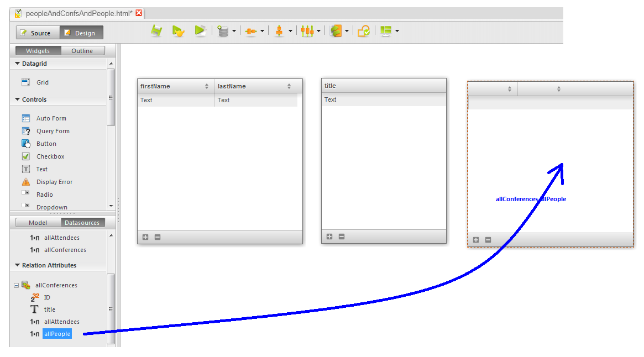Click the vertical align icon
Viewport: 644px width, 357px height.
[279, 31]
